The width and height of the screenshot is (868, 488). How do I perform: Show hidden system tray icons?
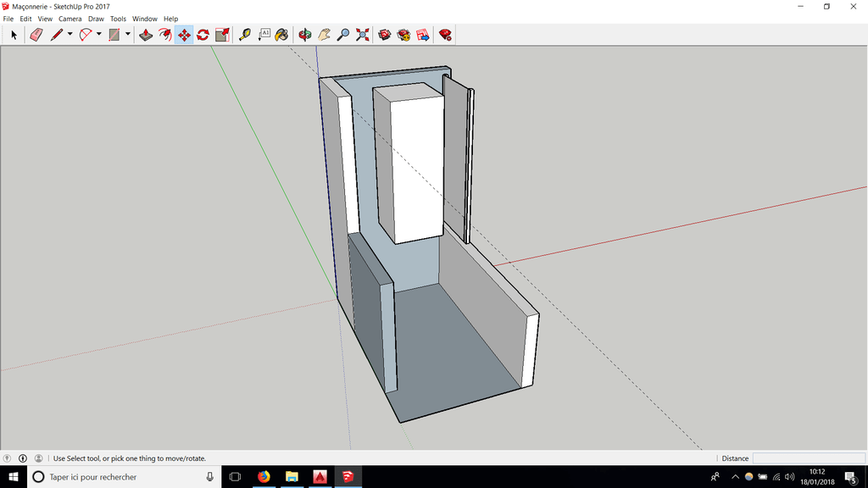[735, 477]
